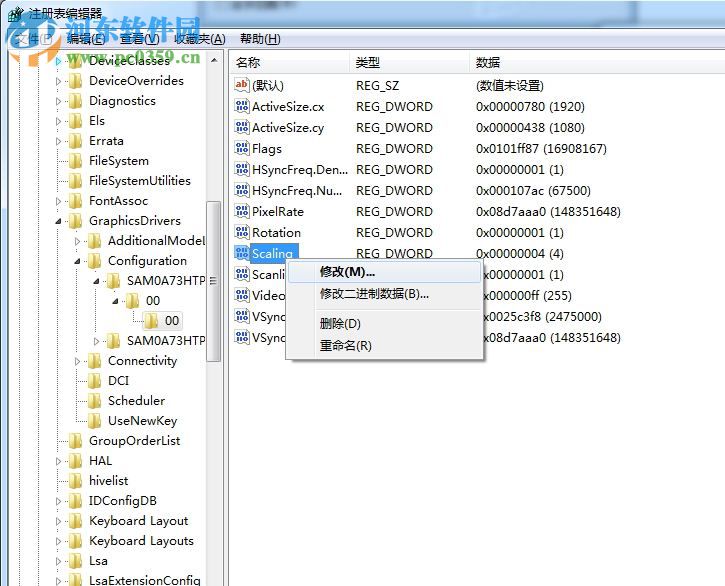Click the Connectivity folder icon
725x586 pixels.
94,361
